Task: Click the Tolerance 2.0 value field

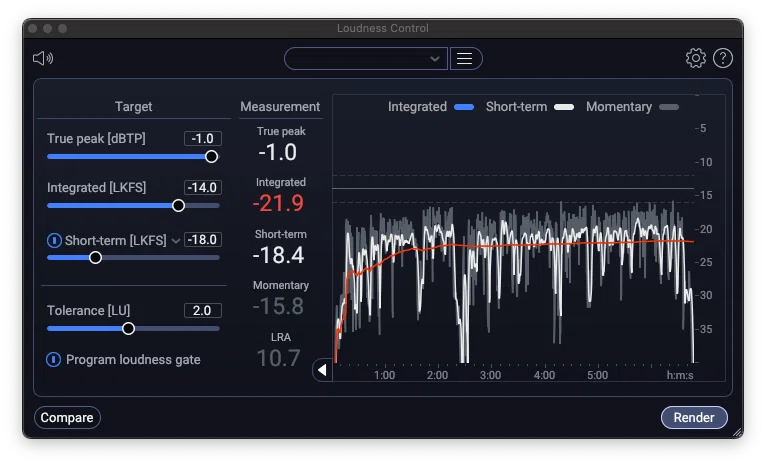Action: point(203,311)
